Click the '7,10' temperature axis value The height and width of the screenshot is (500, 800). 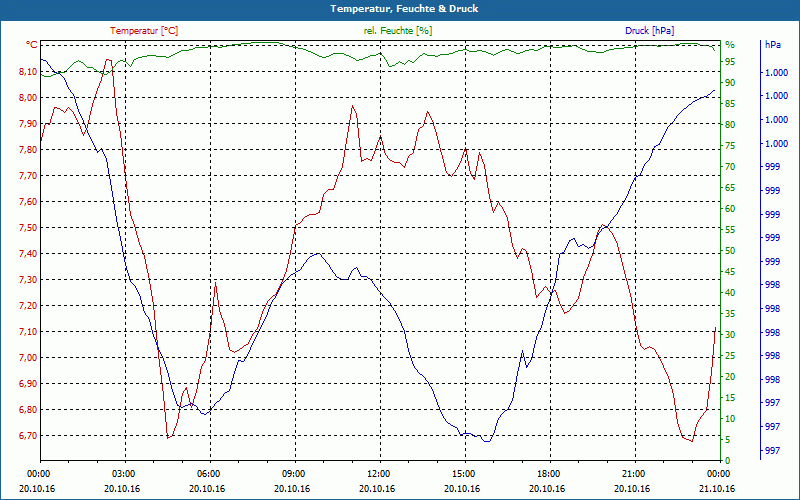point(28,332)
